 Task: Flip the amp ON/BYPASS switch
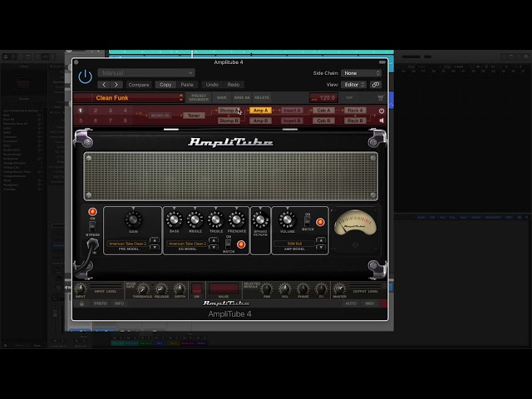(x=92, y=226)
